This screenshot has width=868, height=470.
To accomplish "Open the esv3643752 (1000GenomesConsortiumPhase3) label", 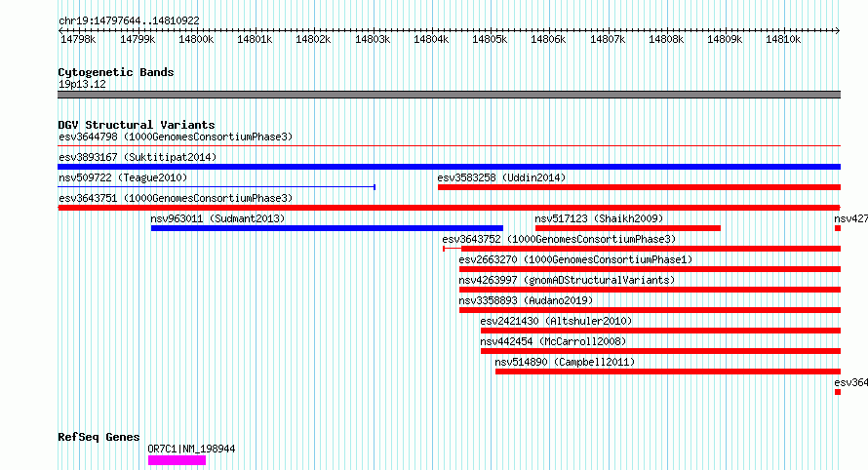I will (559, 239).
